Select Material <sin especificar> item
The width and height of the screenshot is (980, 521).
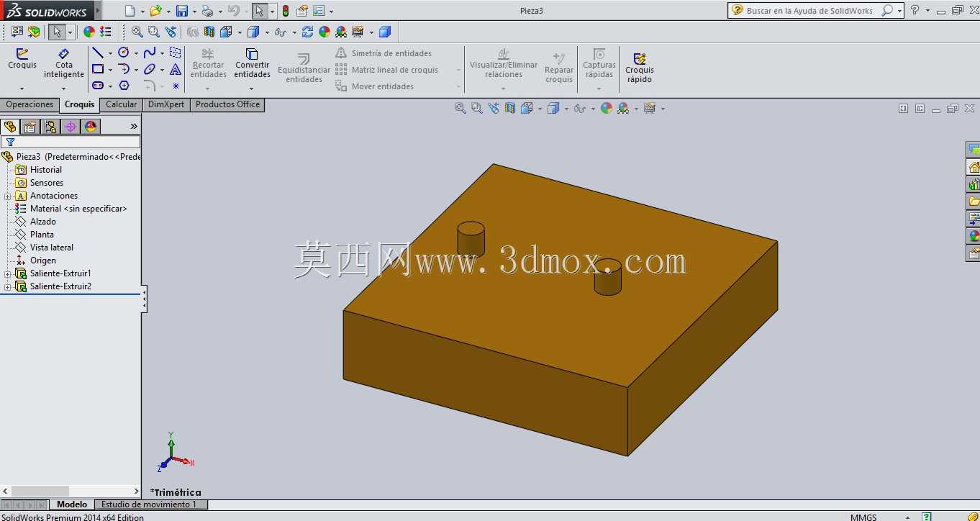pos(78,209)
